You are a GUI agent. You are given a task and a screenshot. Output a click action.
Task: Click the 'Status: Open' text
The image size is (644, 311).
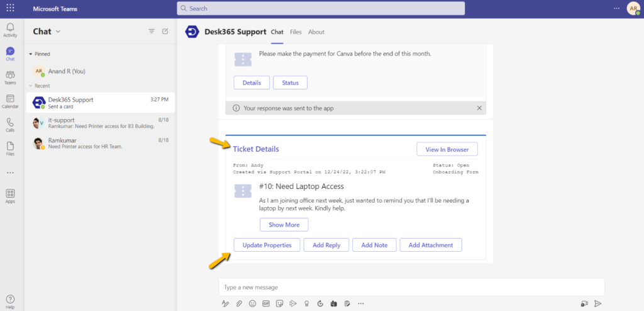[450, 166]
